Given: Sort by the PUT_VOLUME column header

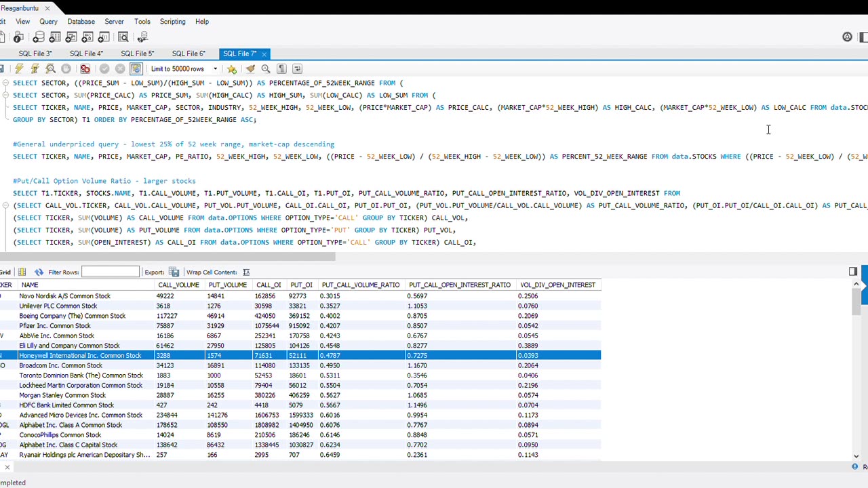Looking at the screenshot, I should click(x=227, y=285).
